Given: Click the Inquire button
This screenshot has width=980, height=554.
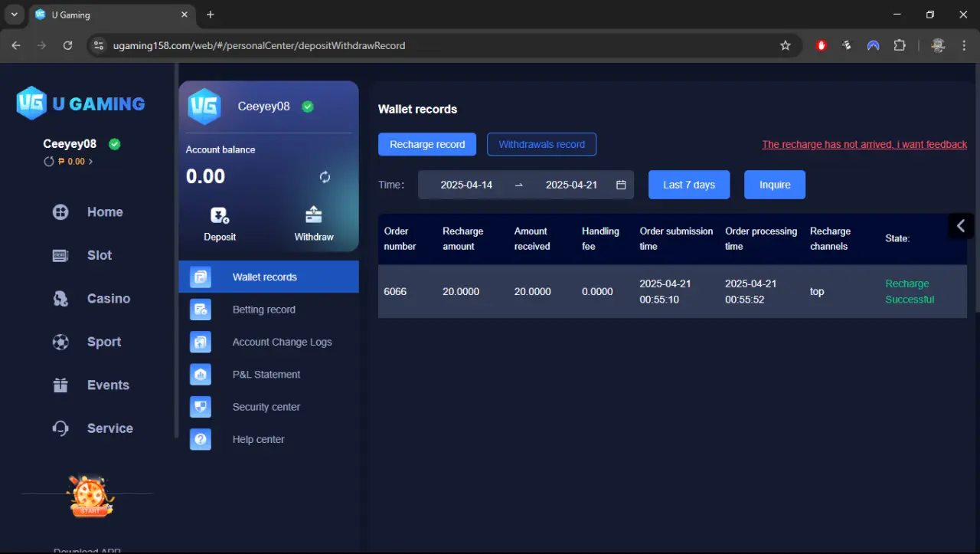Looking at the screenshot, I should tap(775, 185).
